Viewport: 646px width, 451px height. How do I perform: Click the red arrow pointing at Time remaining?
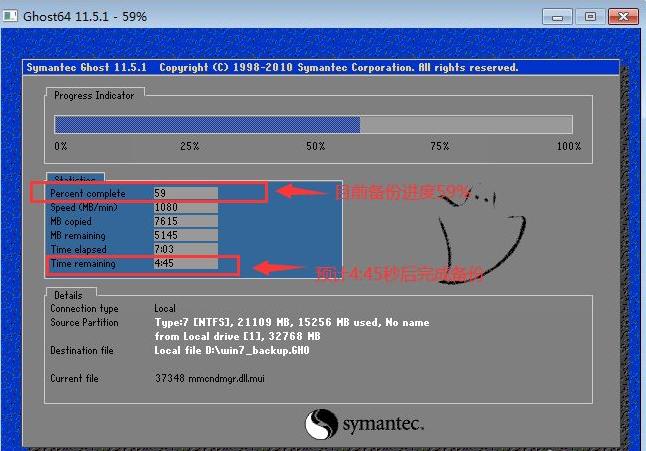[279, 267]
